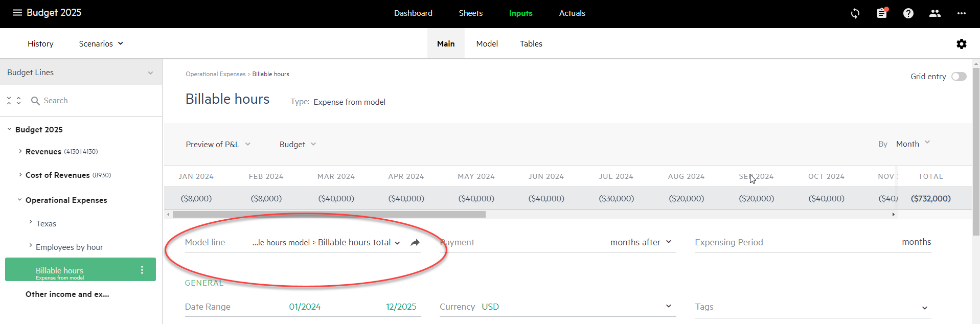
Task: Collapse the Budget 2025 tree node
Action: [9, 129]
